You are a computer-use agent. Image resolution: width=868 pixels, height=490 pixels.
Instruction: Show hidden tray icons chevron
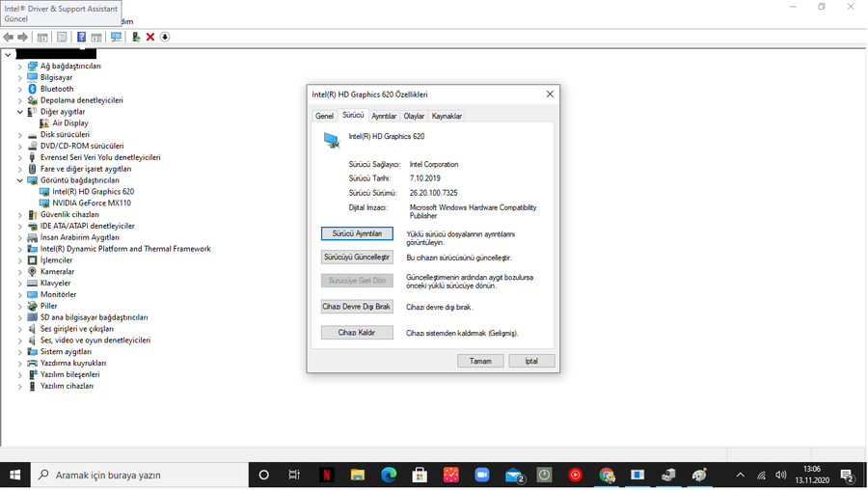[x=740, y=476]
